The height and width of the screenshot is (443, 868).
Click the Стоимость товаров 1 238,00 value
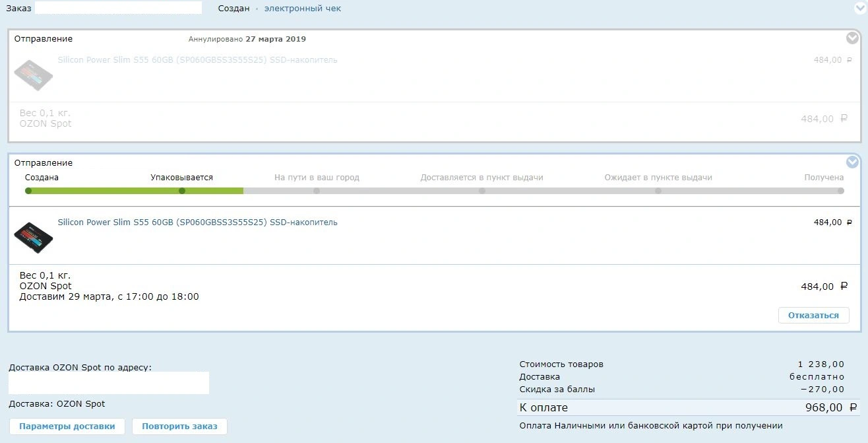821,364
